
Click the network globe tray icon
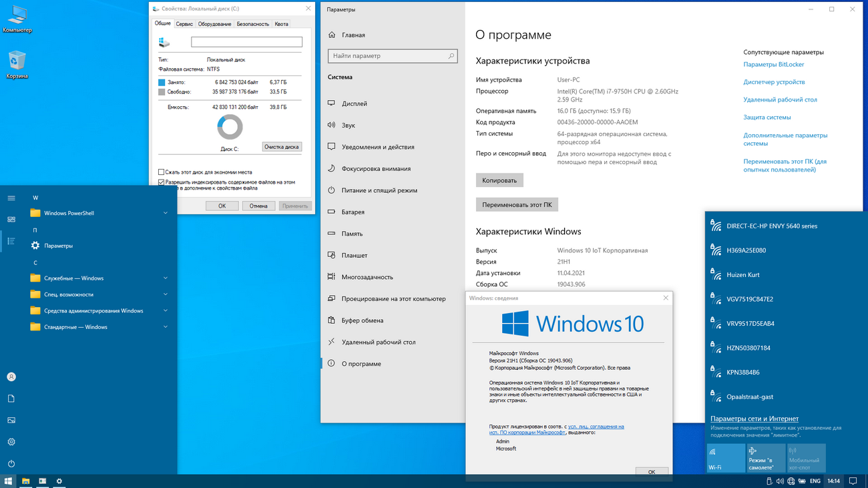tap(791, 481)
